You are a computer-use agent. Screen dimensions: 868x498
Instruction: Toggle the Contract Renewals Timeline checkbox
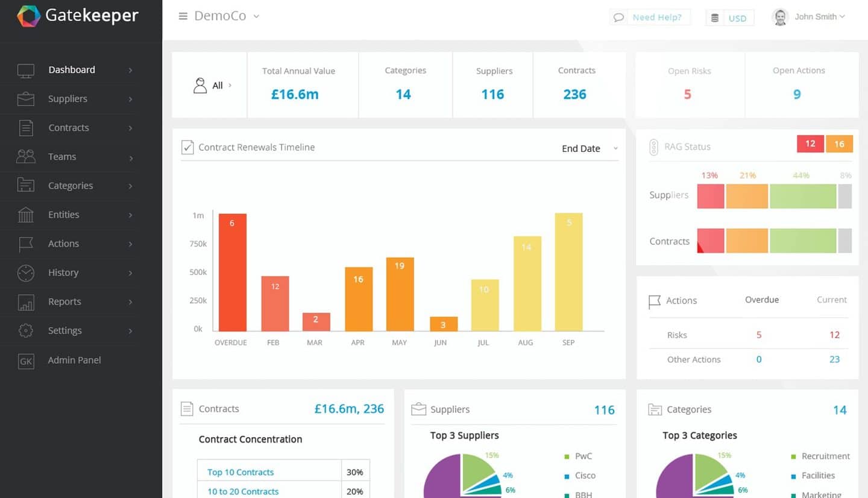click(187, 147)
